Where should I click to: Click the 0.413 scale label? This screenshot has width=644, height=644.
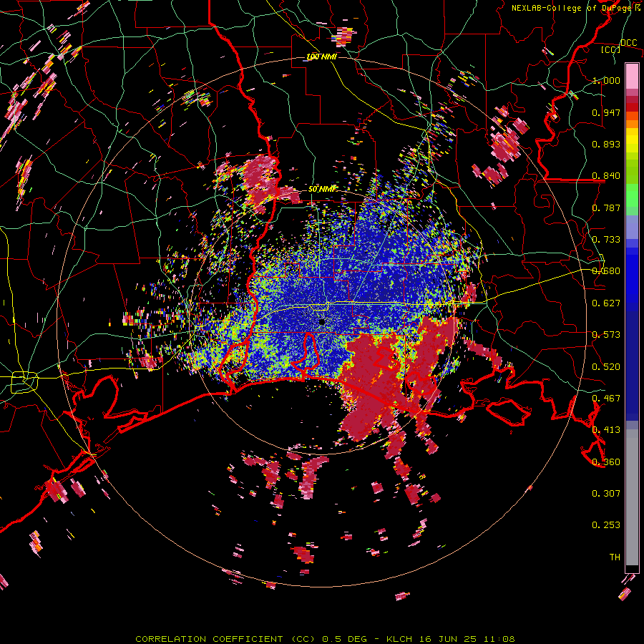point(606,430)
